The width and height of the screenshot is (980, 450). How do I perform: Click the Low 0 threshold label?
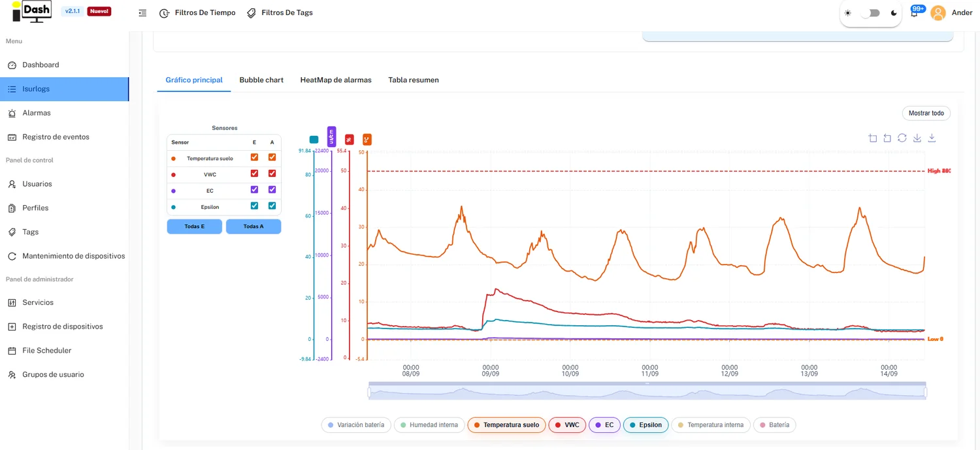pos(936,339)
